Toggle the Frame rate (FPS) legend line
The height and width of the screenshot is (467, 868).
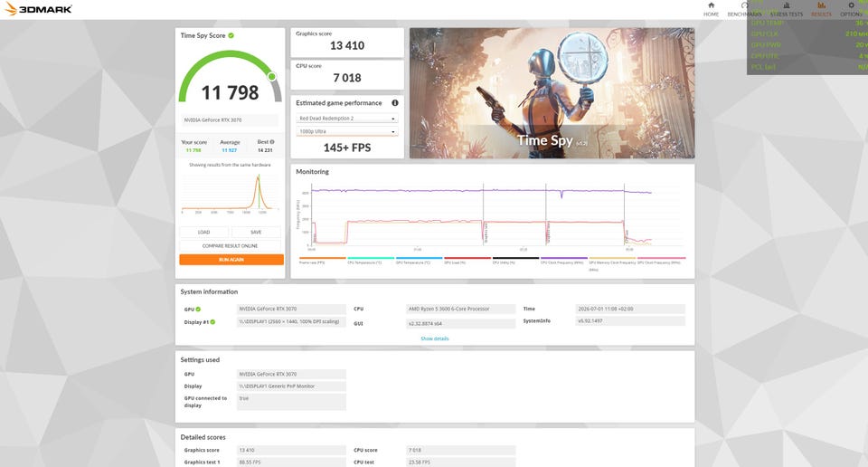(x=322, y=261)
